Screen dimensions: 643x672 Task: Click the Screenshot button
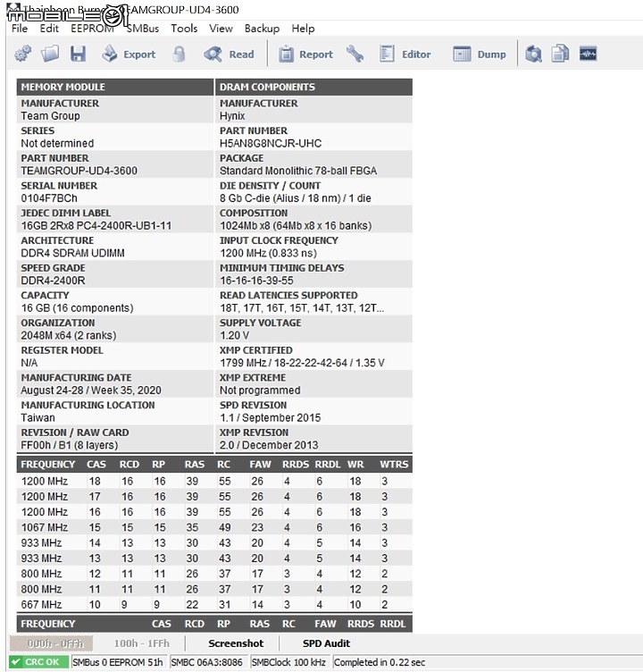point(236,643)
